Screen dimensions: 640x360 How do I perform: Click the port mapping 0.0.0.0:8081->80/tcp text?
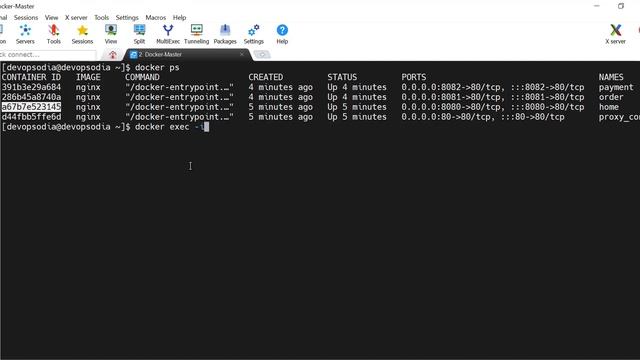(x=451, y=97)
